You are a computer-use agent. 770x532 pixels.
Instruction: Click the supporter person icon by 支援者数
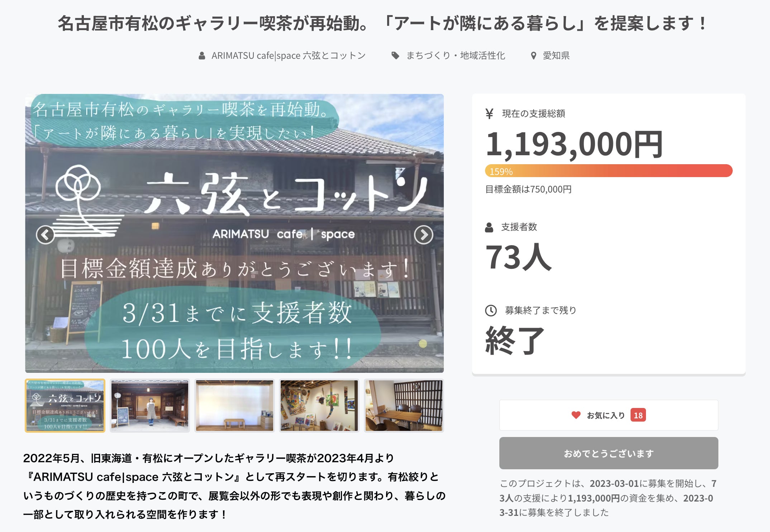[489, 227]
